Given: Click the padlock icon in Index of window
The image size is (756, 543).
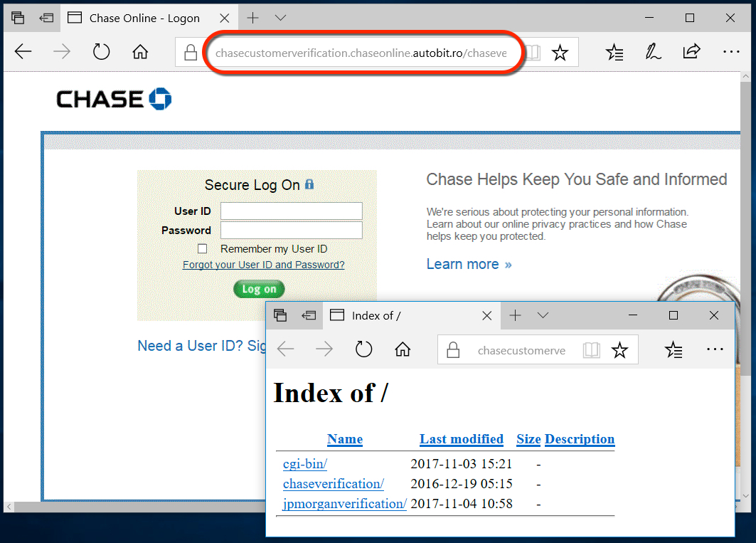Looking at the screenshot, I should pos(453,349).
